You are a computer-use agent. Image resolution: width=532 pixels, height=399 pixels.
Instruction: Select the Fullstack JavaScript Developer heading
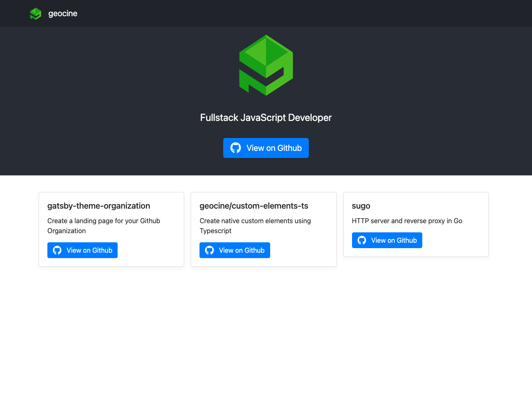click(266, 118)
